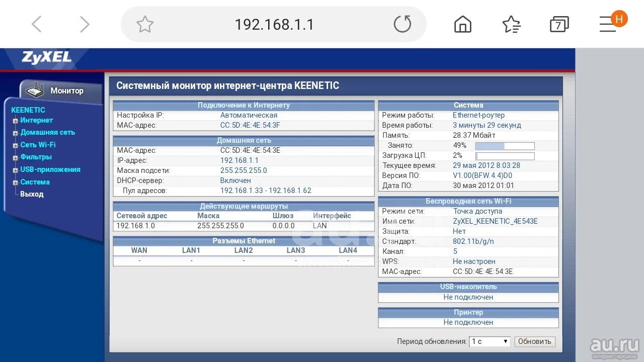Go back with browser back arrow

(x=36, y=24)
